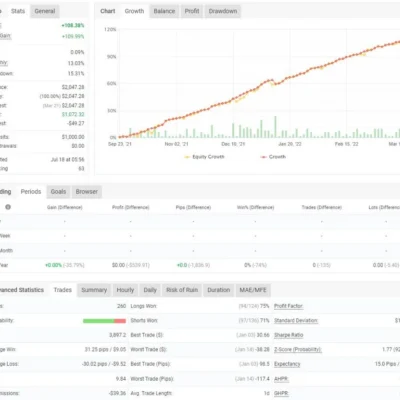Click the Profit Factor link
Image resolution: width=400 pixels, height=400 pixels.
pyautogui.click(x=288, y=306)
